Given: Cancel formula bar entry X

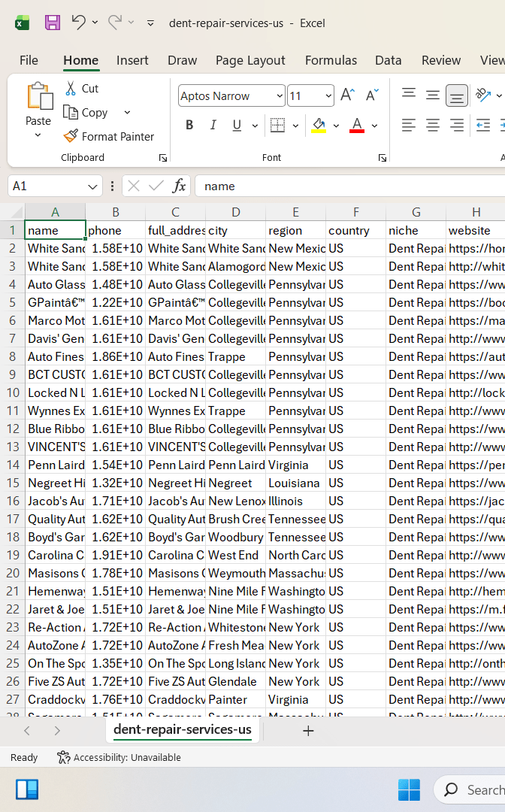Looking at the screenshot, I should [x=134, y=186].
